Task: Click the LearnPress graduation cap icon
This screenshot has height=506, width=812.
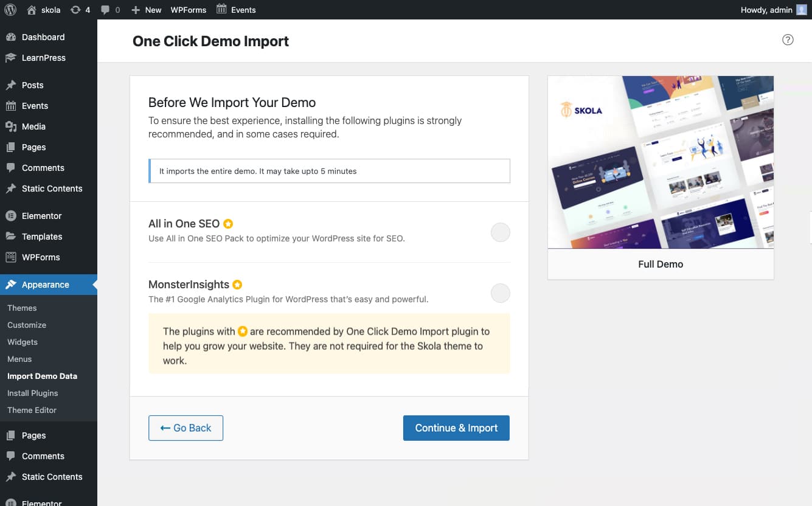Action: coord(11,58)
